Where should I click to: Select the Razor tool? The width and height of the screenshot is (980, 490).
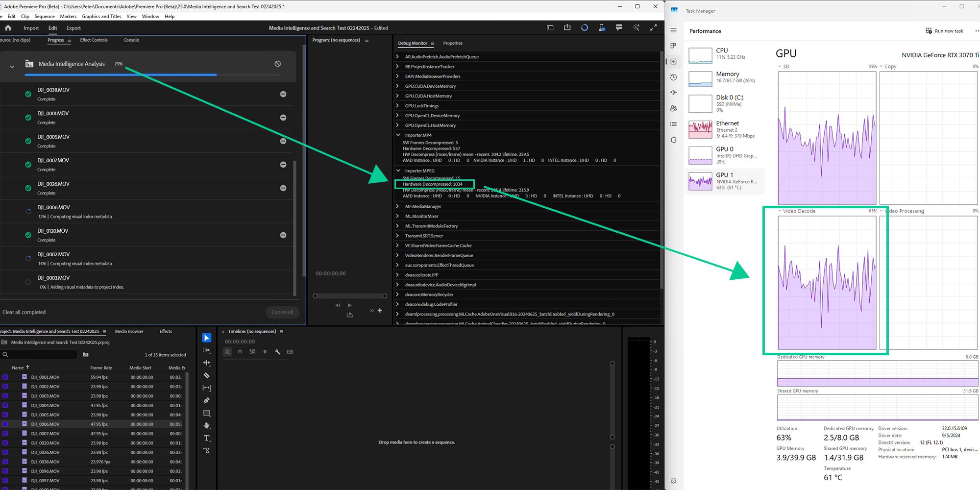tap(206, 375)
